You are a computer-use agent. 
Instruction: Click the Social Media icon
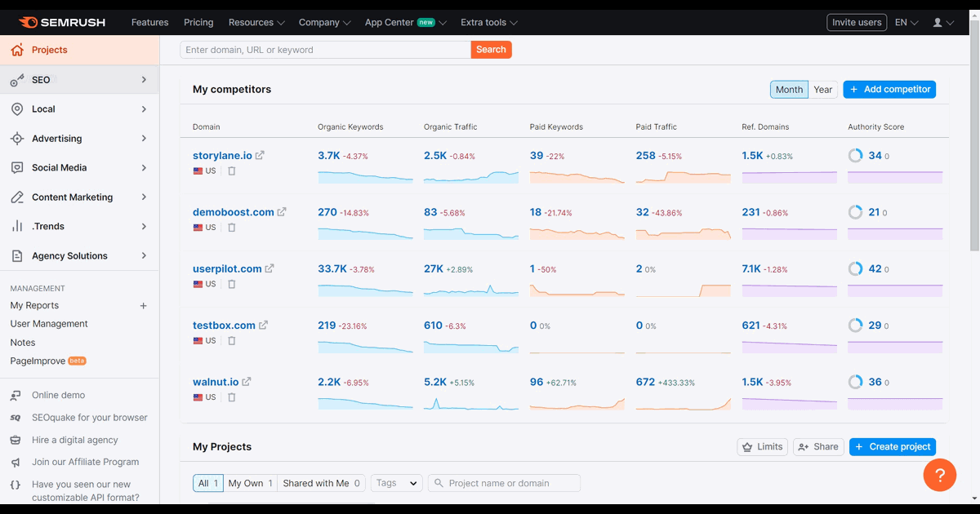click(17, 168)
